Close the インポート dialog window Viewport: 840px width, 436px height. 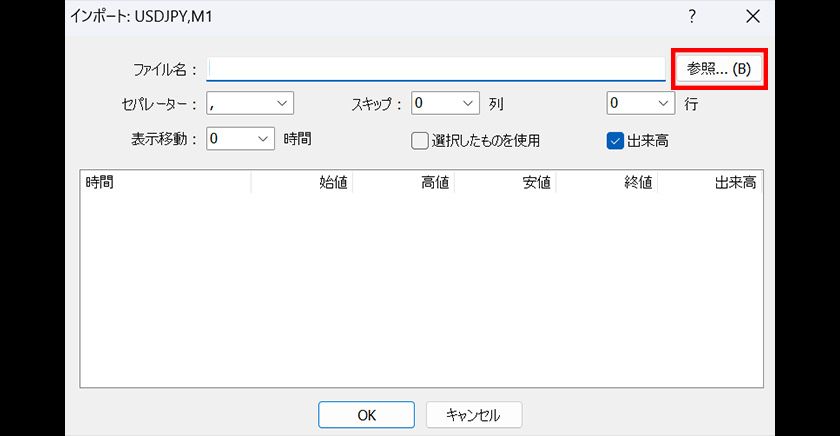pos(753,16)
